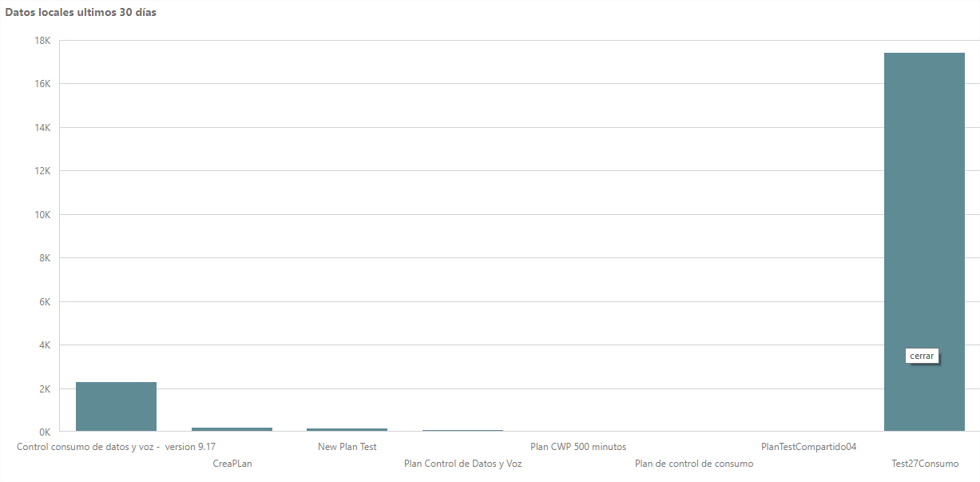Viewport: 980px width, 482px height.
Task: Click the Plan de control de consumo label
Action: [x=694, y=464]
